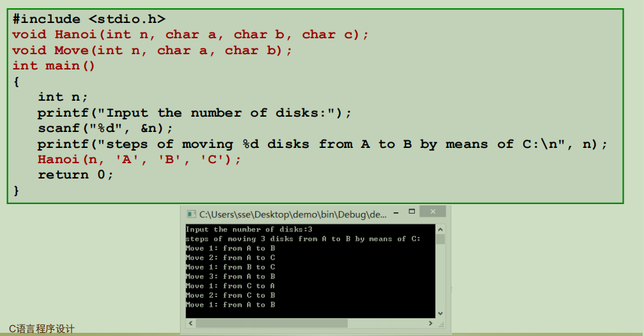Click the 'void Move' prototype line

152,50
